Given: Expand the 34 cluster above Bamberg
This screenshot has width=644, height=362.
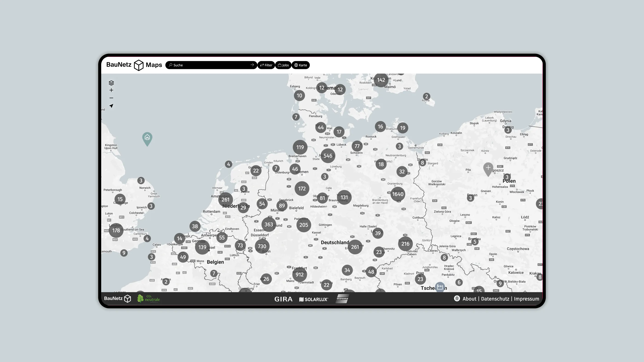Looking at the screenshot, I should 347,270.
